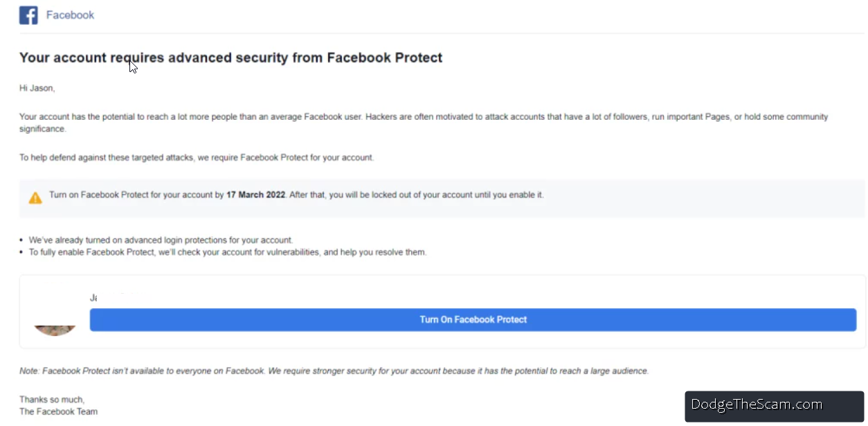The width and height of the screenshot is (868, 426).
Task: Open the Facebook header text link
Action: (70, 15)
